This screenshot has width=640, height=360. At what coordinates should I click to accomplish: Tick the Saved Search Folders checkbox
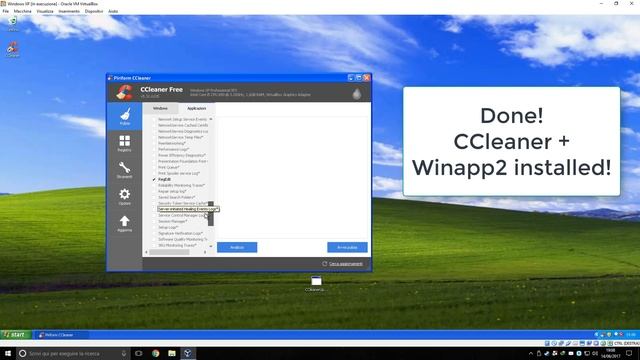click(154, 197)
